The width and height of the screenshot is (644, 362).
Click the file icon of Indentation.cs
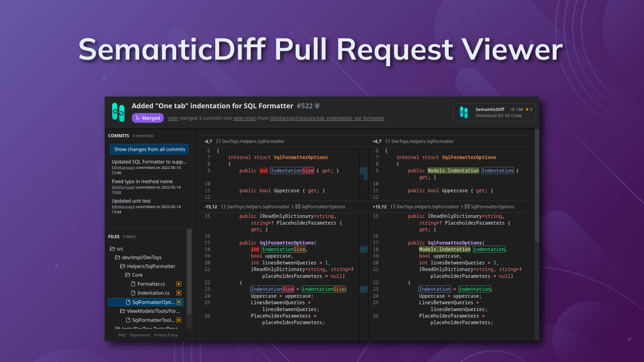point(133,293)
